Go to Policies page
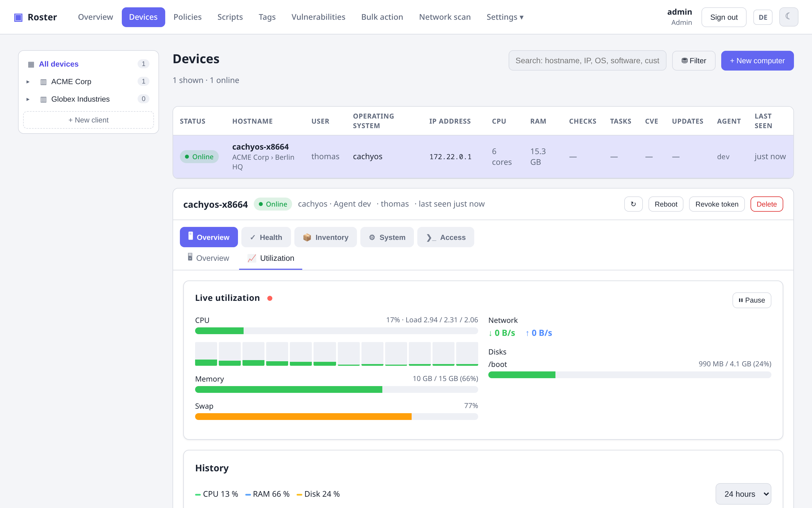 click(x=187, y=17)
